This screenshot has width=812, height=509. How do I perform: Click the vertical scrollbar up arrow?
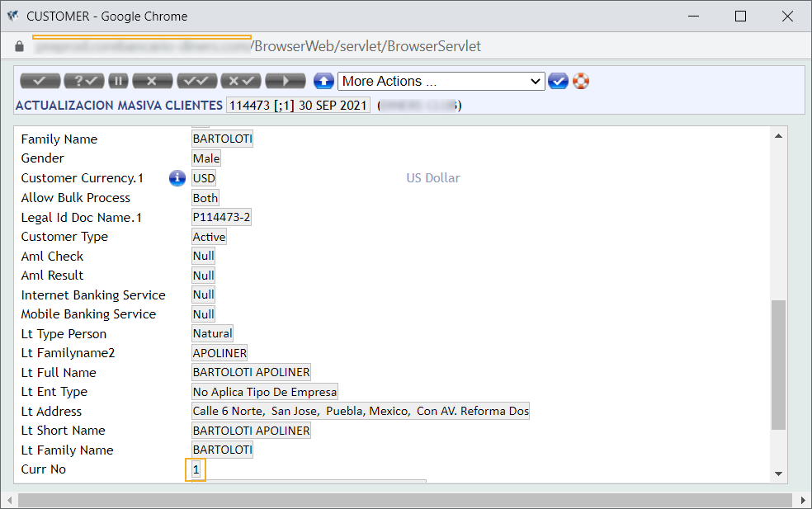coord(777,136)
